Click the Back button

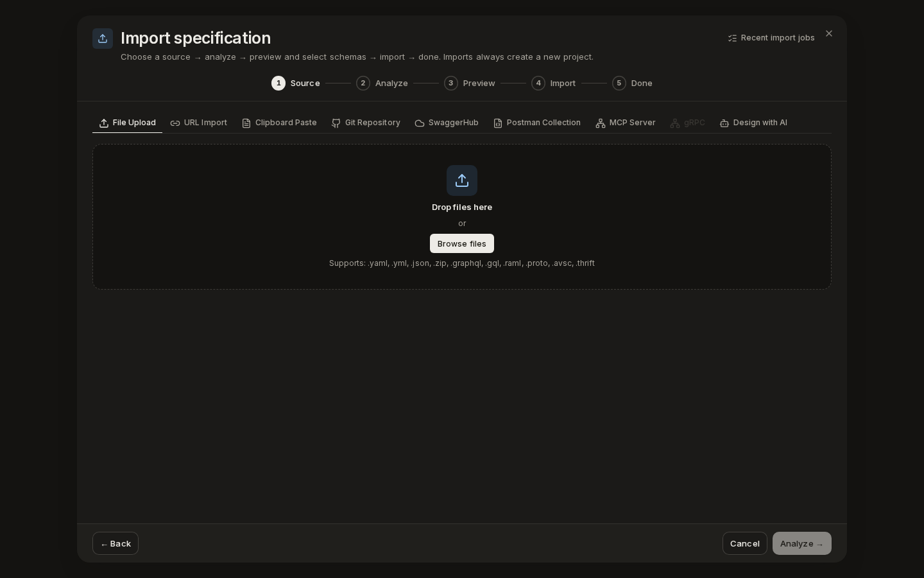point(116,543)
